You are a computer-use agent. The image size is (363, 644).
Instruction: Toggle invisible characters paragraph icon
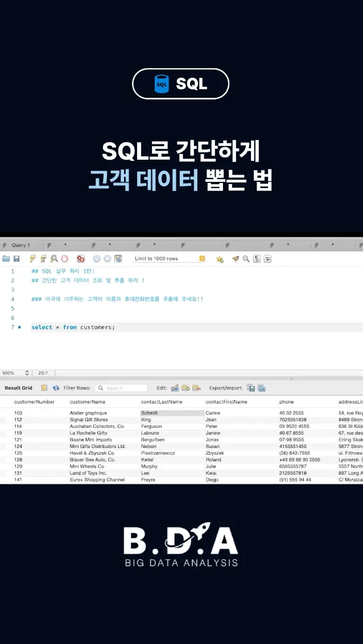(257, 259)
